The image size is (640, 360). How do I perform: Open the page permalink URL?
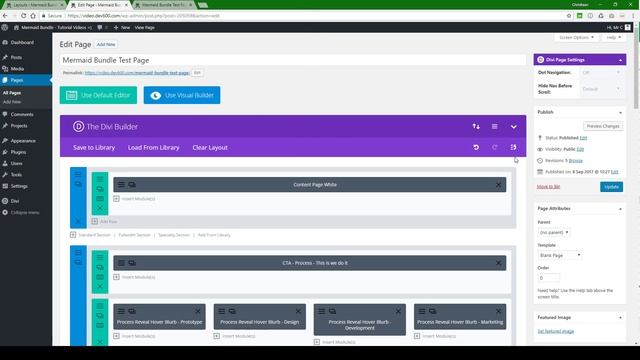pyautogui.click(x=137, y=73)
